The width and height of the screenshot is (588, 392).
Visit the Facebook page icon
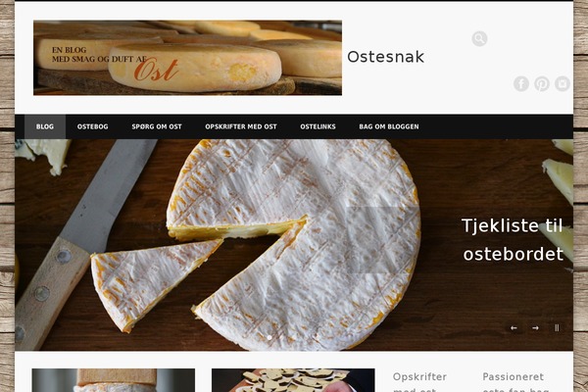(x=521, y=83)
